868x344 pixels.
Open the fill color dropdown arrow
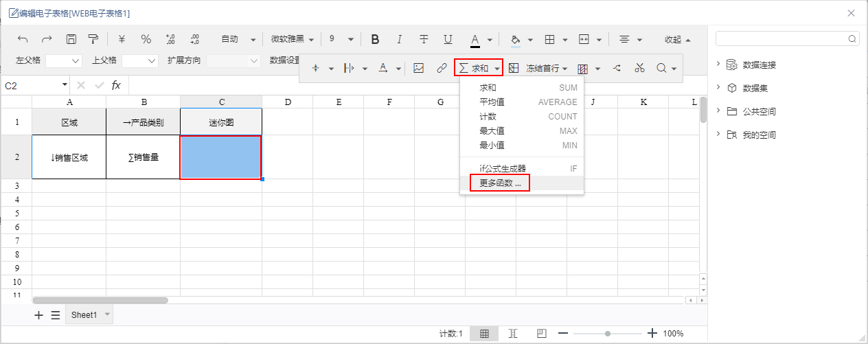[x=531, y=40]
